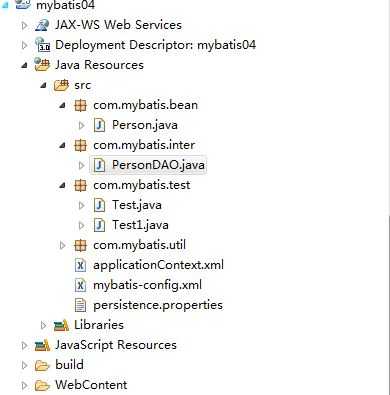The image size is (390, 395).
Task: Click the JAX-WS Web Services icon
Action: [42, 25]
